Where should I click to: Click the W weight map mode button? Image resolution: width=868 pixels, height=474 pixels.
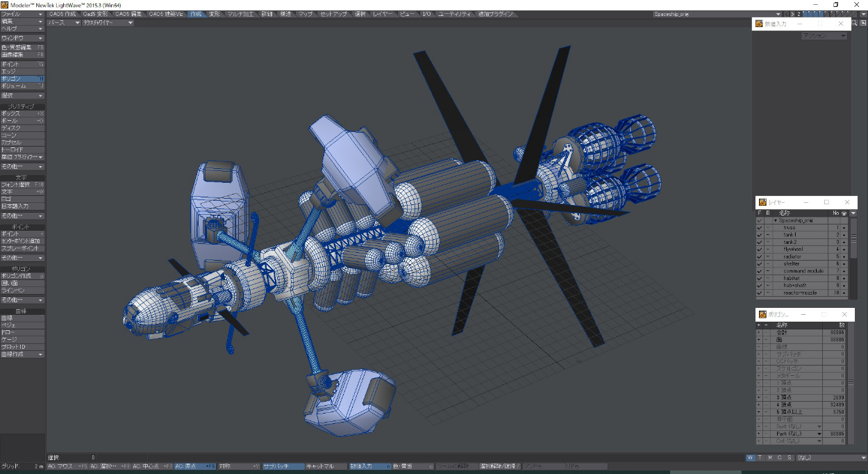751,457
